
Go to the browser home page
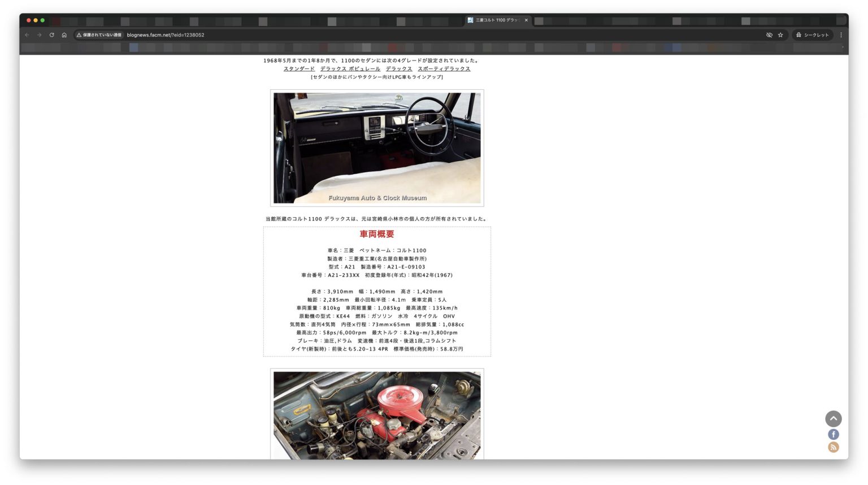[x=64, y=35]
